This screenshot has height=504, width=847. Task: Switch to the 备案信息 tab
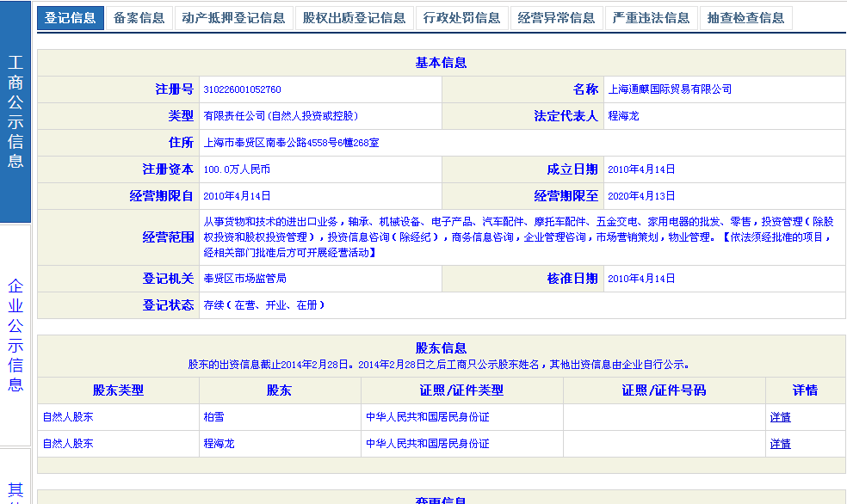(139, 18)
